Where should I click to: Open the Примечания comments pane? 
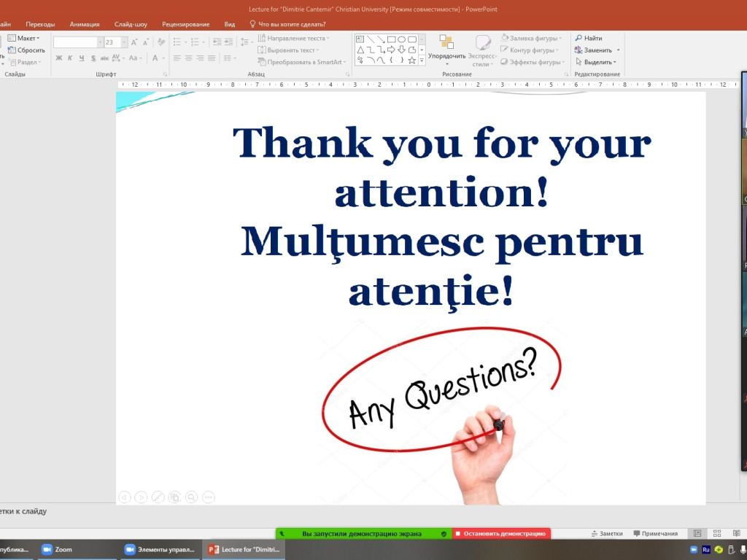(x=656, y=533)
